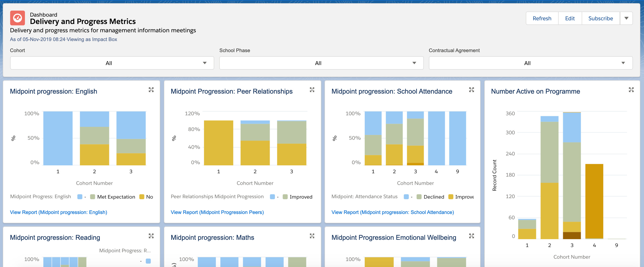Viewport: 644px width, 267px height.
Task: Open the School Phase filter dropdown
Action: click(321, 63)
